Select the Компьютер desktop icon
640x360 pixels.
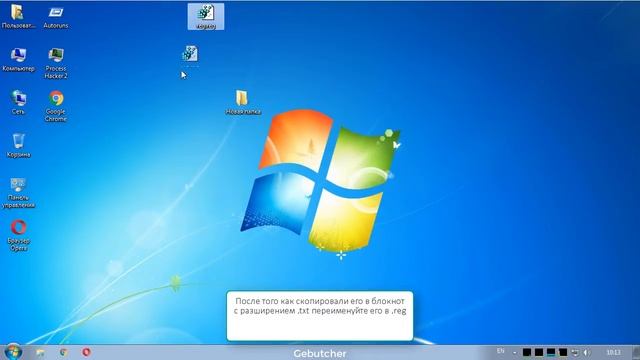[x=18, y=60]
